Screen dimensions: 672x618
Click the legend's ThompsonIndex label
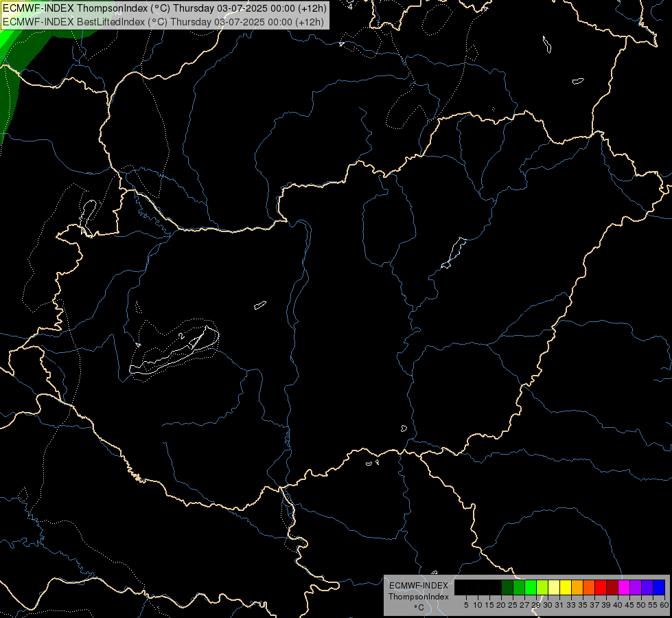[419, 597]
